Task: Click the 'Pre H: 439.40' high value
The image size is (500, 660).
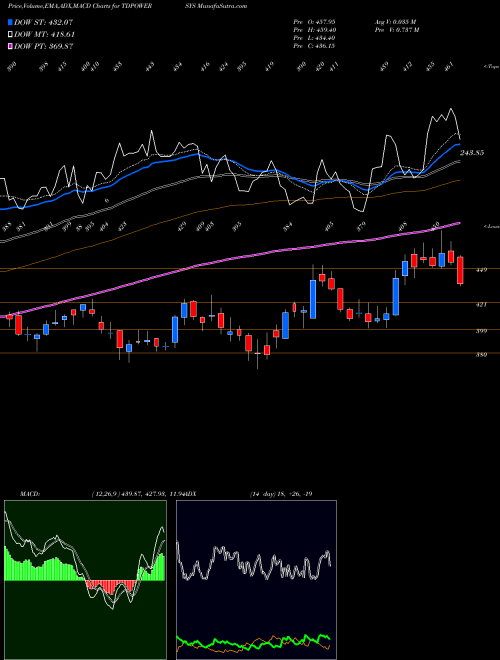Action: 314,30
